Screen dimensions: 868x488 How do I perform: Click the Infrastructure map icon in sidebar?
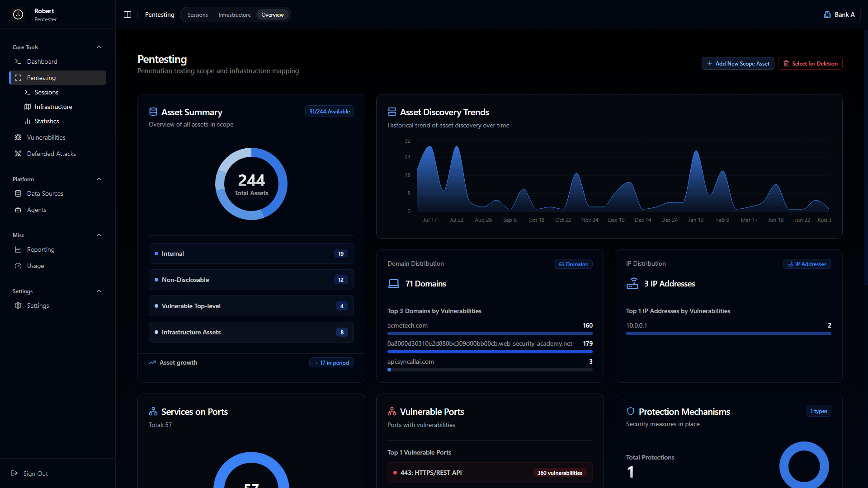28,107
